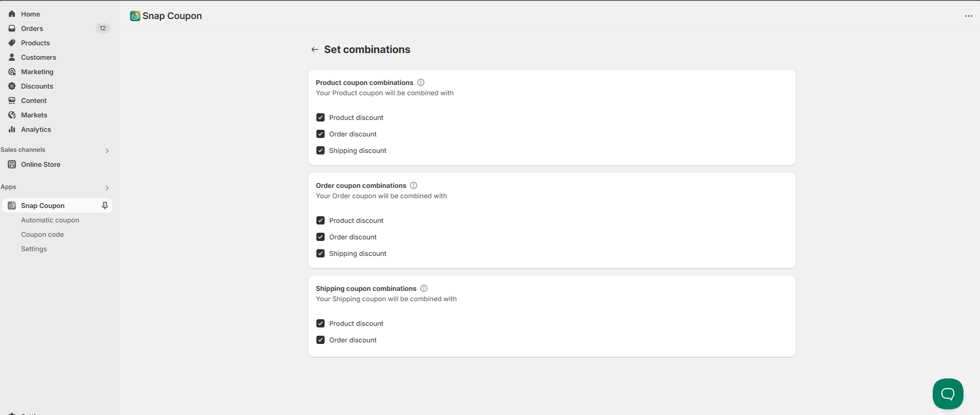The height and width of the screenshot is (415, 980).
Task: Toggle Order discount under Shipping coupon combinations
Action: [320, 340]
